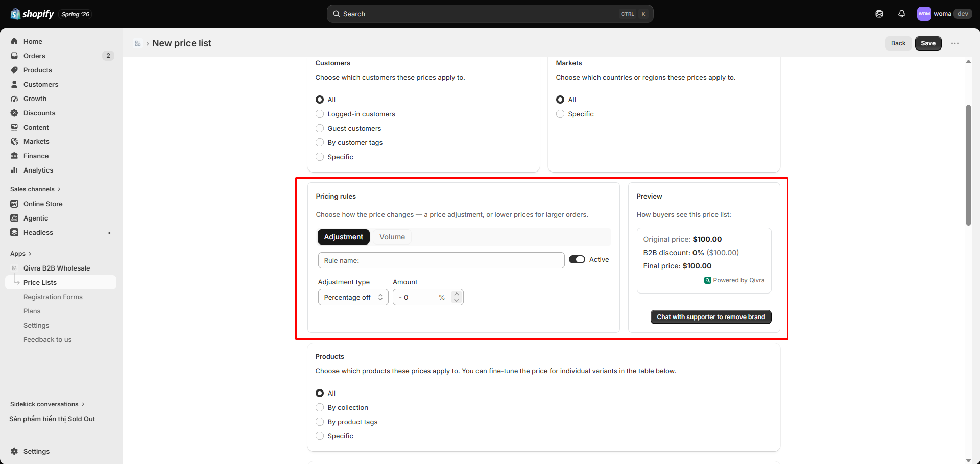Screen dimensions: 980x464
Task: Click the Agentic channel icon
Action: coord(14,218)
